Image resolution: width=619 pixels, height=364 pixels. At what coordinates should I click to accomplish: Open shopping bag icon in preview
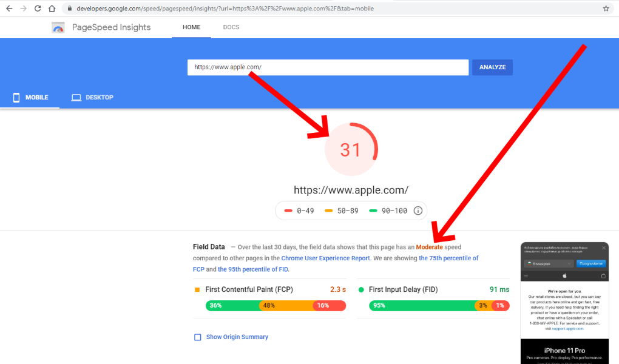click(603, 275)
